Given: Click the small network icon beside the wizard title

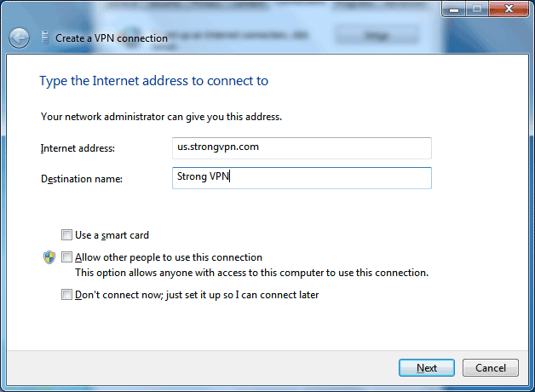Looking at the screenshot, I should pos(44,37).
